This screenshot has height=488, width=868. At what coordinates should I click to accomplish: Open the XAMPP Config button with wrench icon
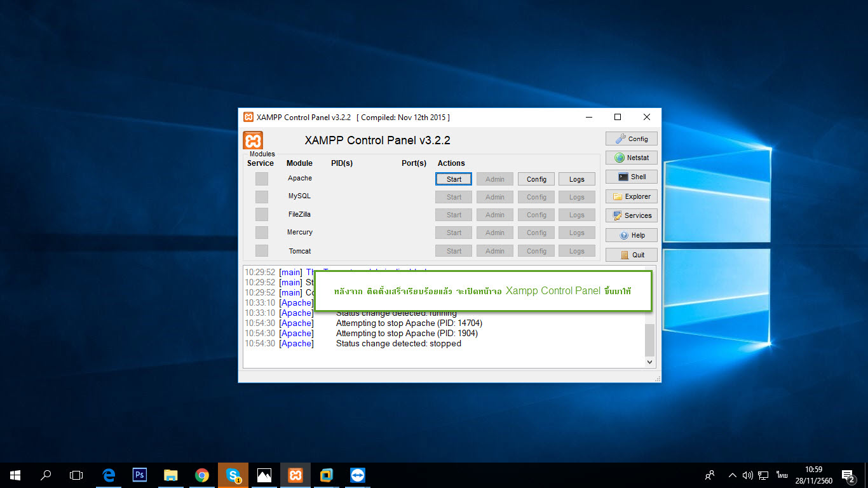point(632,139)
